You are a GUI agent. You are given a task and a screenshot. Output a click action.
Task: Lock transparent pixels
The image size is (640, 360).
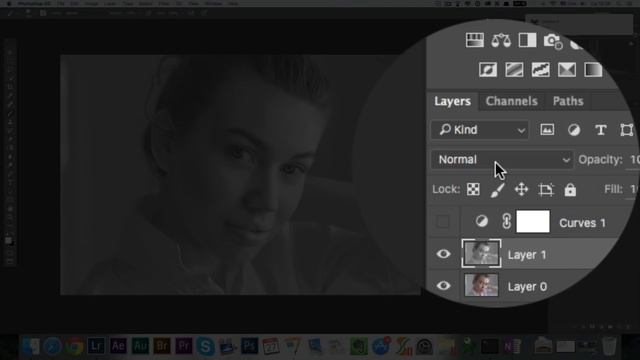click(x=473, y=189)
